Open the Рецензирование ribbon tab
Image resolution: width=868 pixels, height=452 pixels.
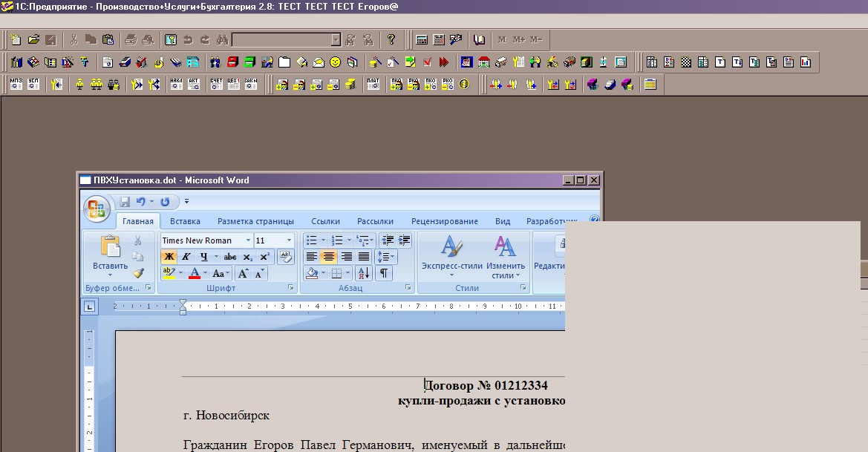[x=444, y=221]
